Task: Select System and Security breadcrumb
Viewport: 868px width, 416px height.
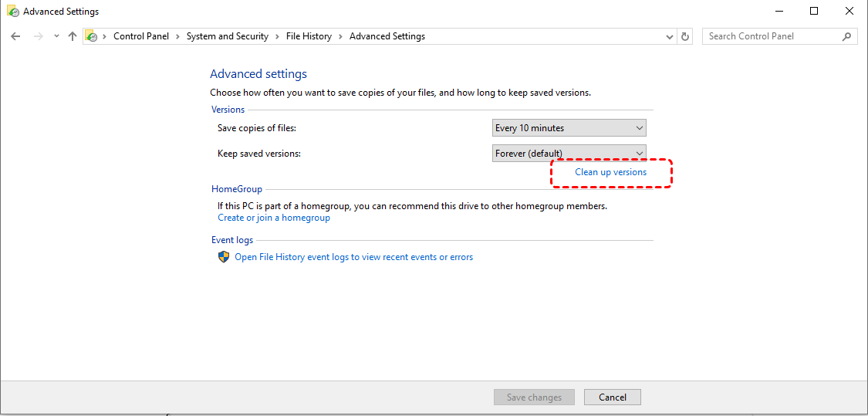Action: [x=227, y=36]
